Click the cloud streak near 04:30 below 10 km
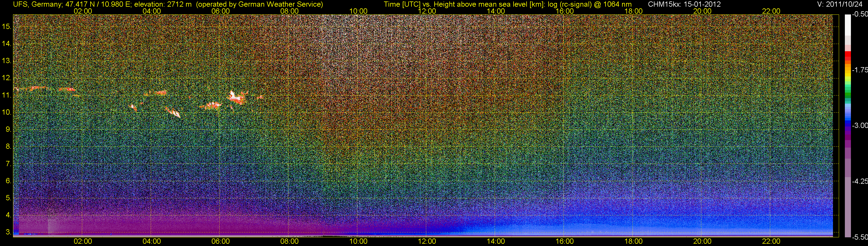 click(173, 112)
